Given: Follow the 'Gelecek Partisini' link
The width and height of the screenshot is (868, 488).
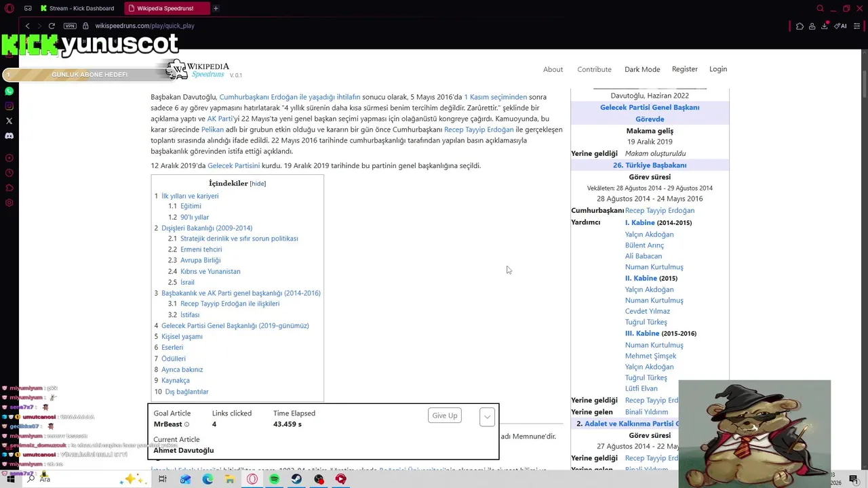Looking at the screenshot, I should 233,166.
